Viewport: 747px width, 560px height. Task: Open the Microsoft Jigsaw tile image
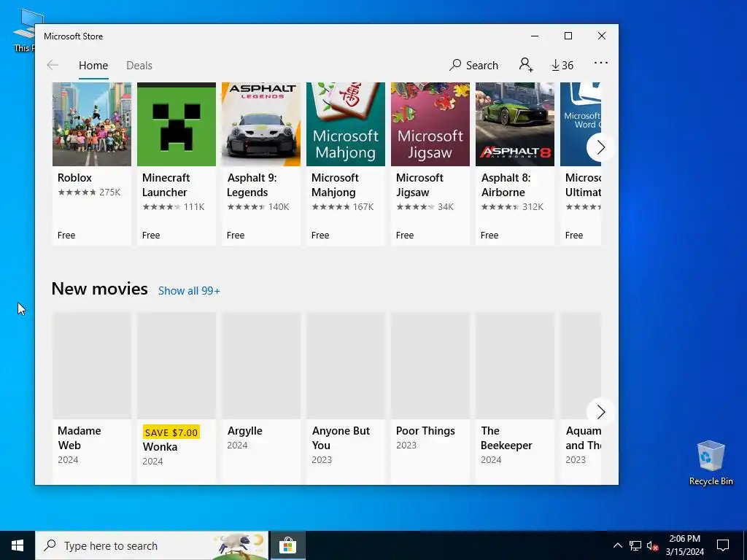click(430, 124)
